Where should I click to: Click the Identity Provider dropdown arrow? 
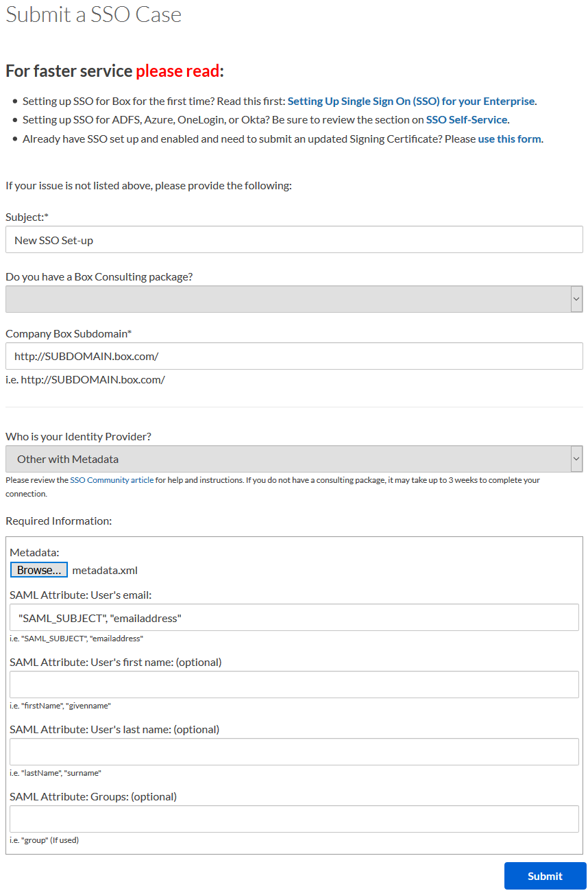click(576, 459)
